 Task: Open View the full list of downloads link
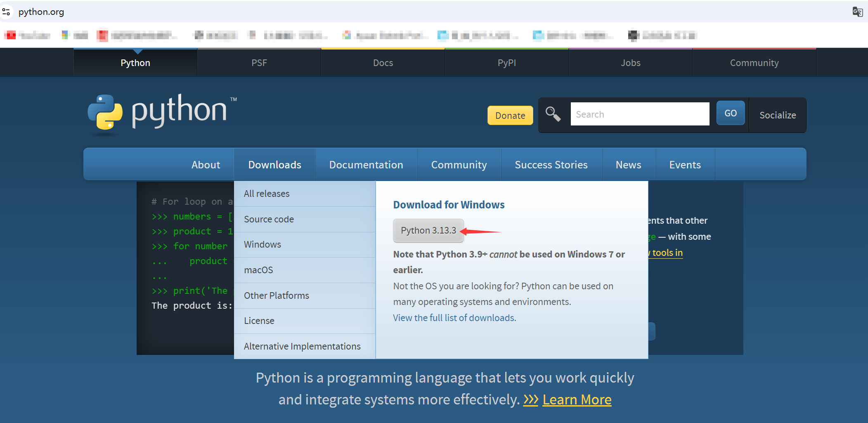pyautogui.click(x=454, y=318)
